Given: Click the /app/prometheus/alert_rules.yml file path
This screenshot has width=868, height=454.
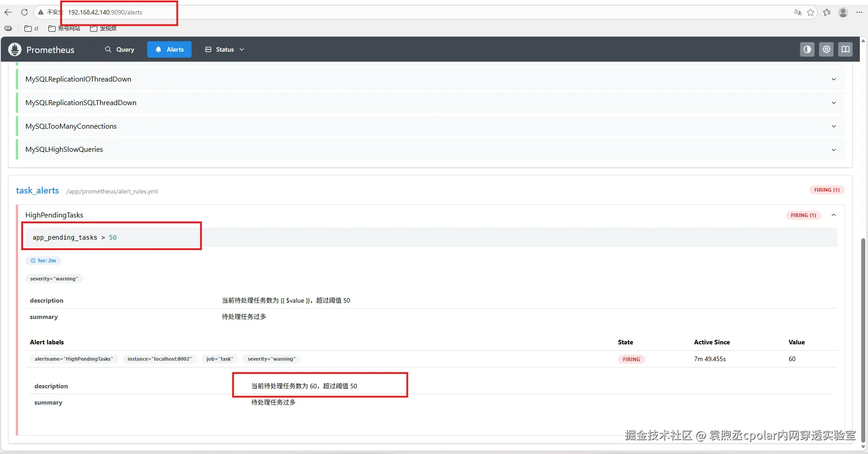Looking at the screenshot, I should tap(112, 191).
